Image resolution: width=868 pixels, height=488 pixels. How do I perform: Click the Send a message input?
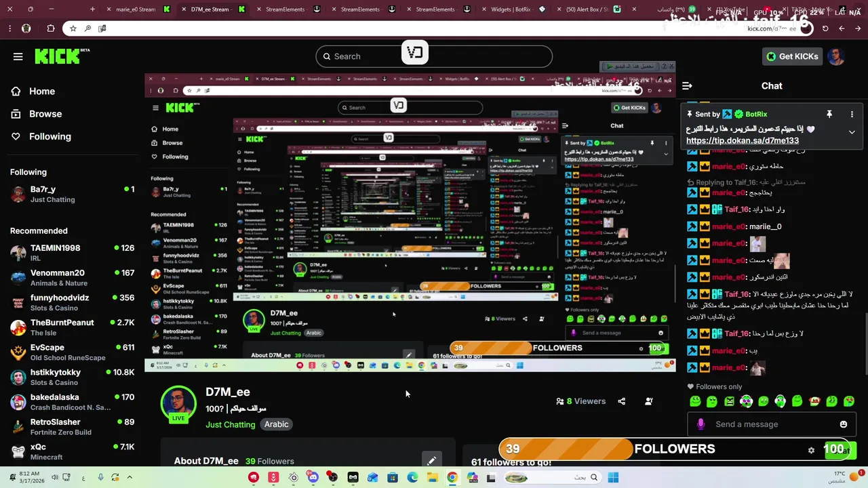tap(773, 424)
